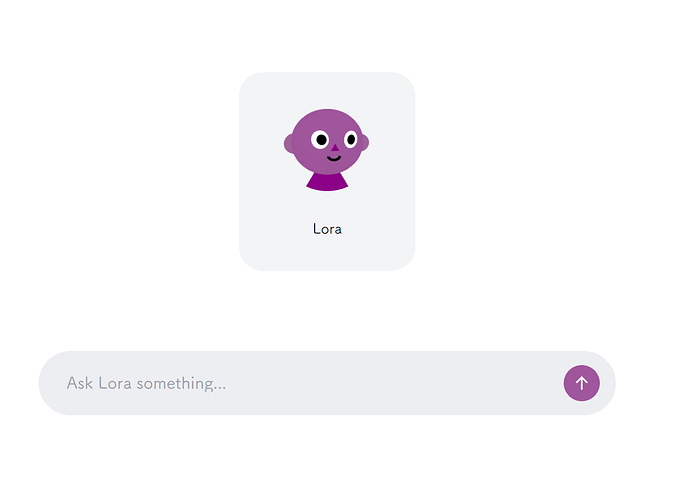Click Lora's right ear
690x490 pixels.
pyautogui.click(x=365, y=143)
